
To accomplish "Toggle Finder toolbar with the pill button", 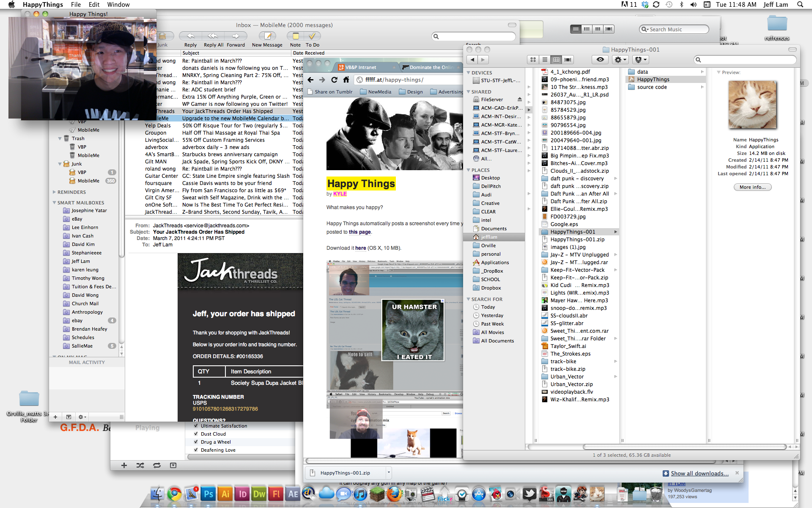I will click(792, 50).
